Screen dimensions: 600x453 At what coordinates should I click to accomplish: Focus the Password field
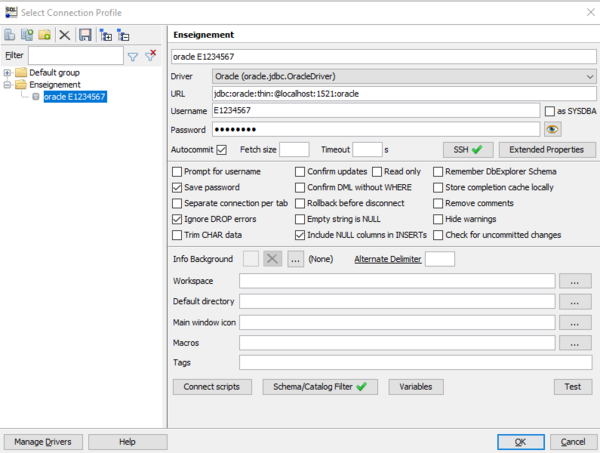tap(376, 129)
